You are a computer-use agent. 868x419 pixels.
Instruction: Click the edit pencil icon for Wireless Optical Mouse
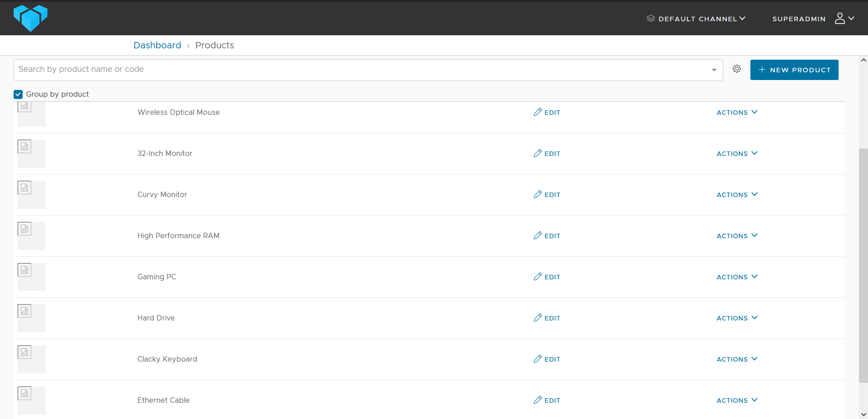[x=537, y=112]
